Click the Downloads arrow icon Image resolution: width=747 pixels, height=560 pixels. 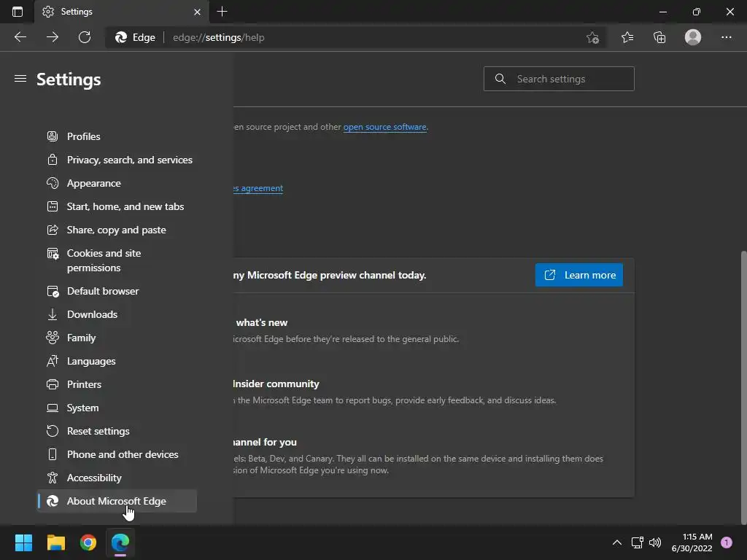53,314
